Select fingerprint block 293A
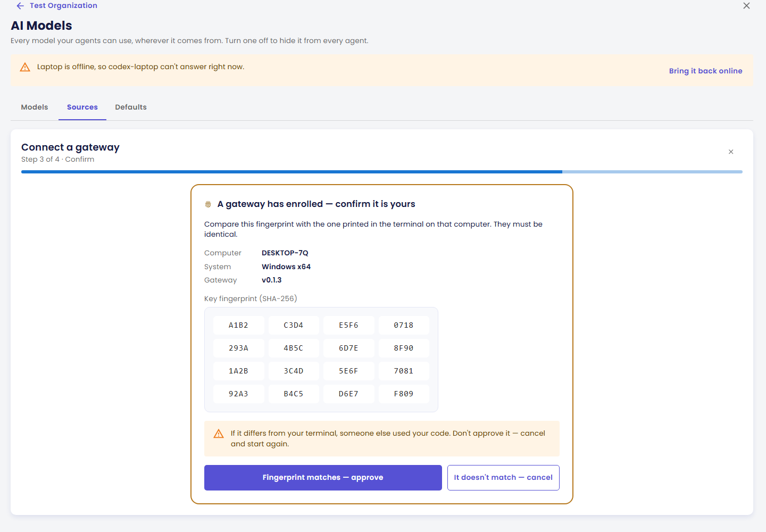 [x=238, y=348]
